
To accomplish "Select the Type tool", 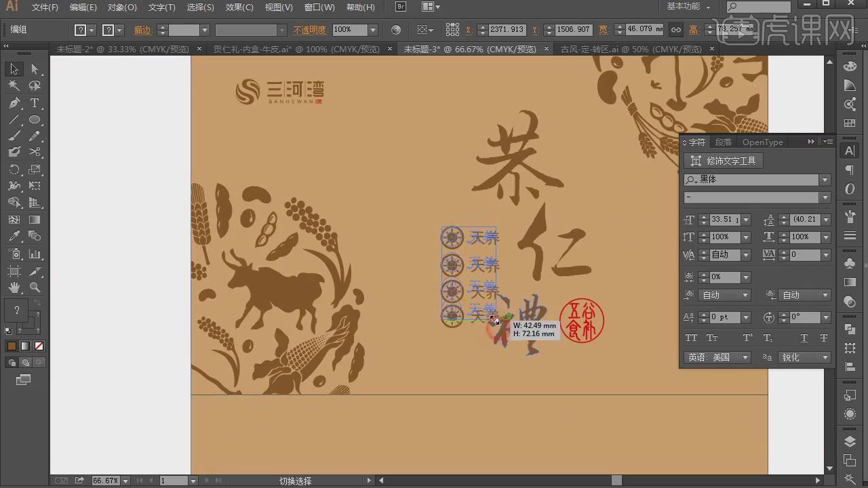I will pos(35,103).
